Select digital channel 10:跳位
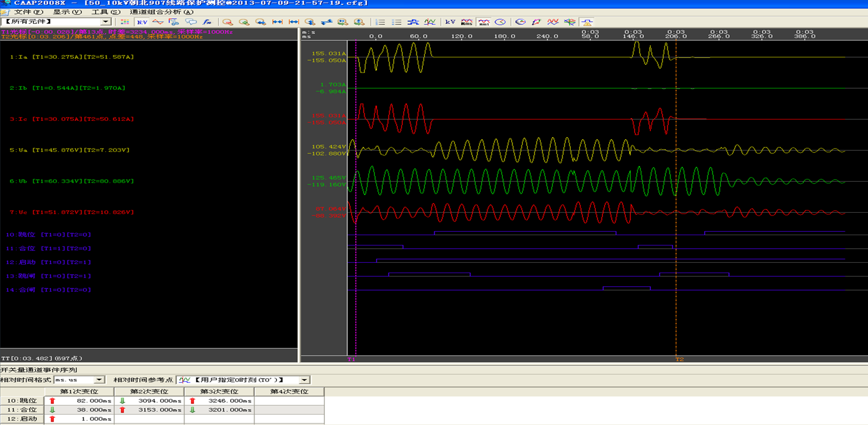Viewport: 868px width, 425px height. pos(48,235)
